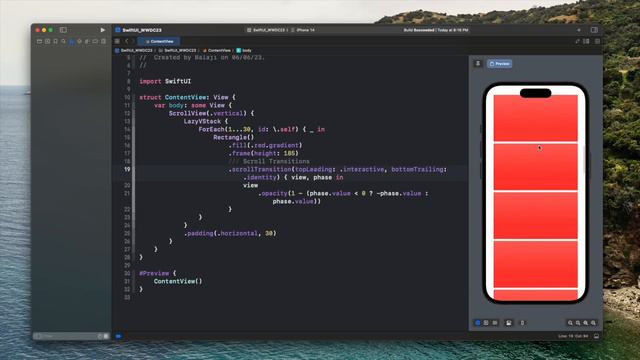Open the adjust editor options icon
The image size is (640, 360).
(587, 41)
